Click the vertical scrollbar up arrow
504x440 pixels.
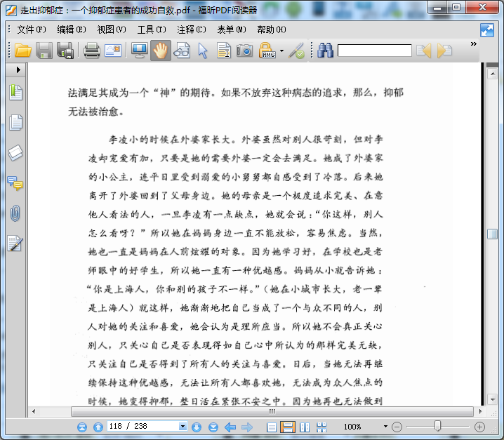493,74
